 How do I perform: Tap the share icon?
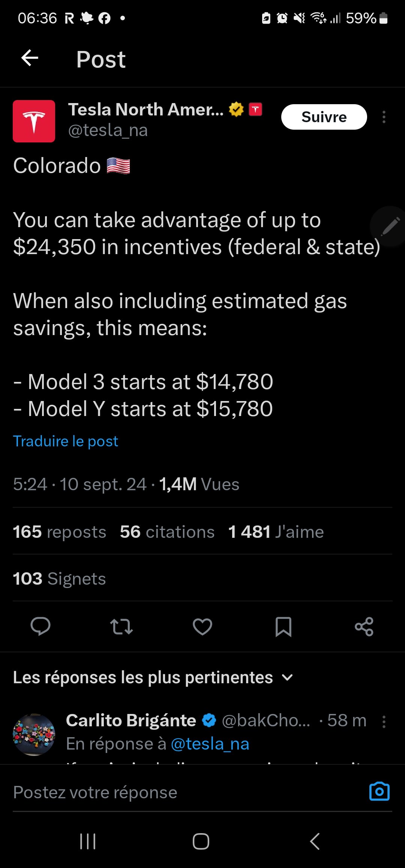(364, 626)
